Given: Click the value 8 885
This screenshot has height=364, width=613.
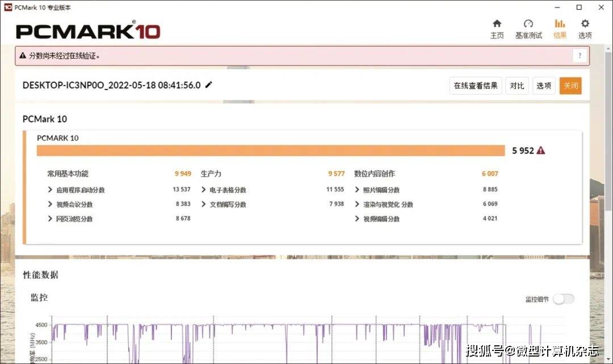Looking at the screenshot, I should click(x=490, y=189).
